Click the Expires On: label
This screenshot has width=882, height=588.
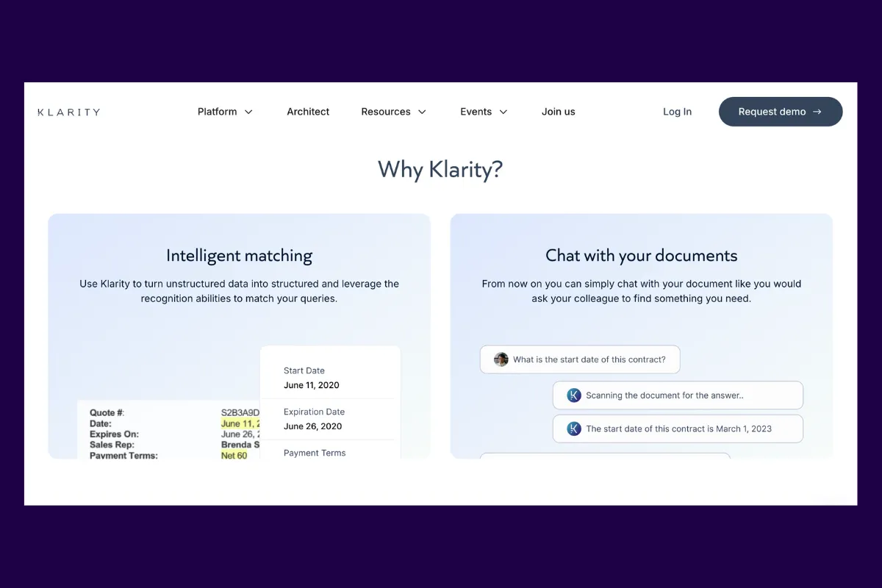tap(114, 434)
